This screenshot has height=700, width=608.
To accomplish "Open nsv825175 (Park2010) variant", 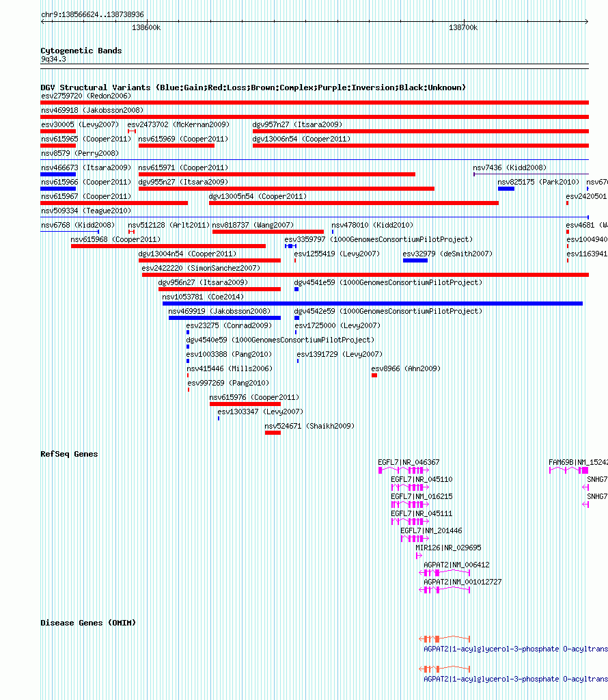I will (x=538, y=182).
